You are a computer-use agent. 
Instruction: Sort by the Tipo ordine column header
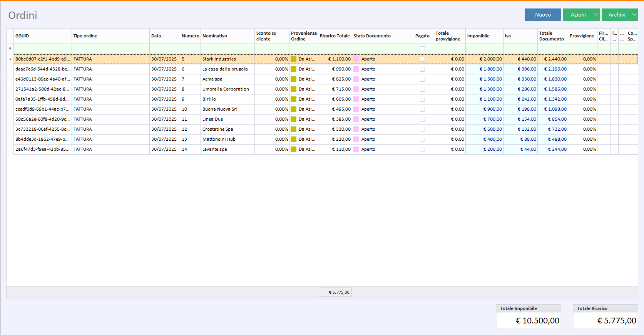pyautogui.click(x=111, y=36)
